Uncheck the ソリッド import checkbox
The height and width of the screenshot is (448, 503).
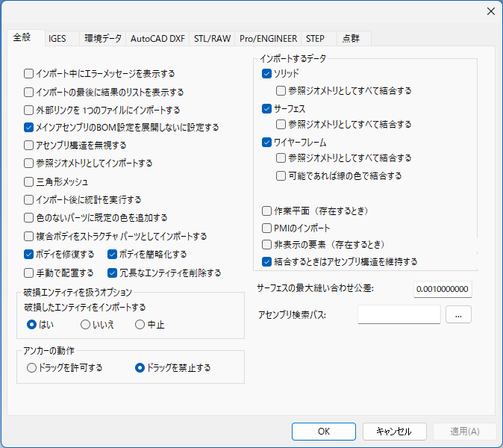coord(266,73)
